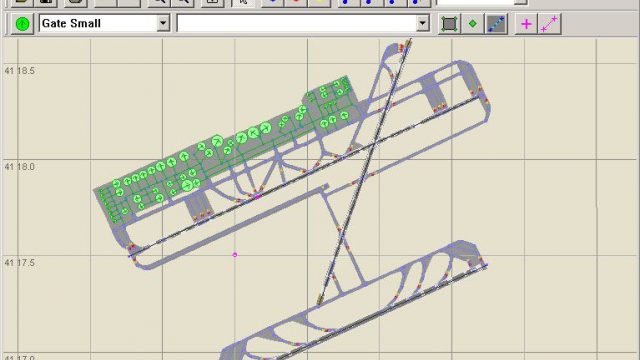Select the gray apron polygon tool
This screenshot has height=360, width=640.
click(449, 24)
